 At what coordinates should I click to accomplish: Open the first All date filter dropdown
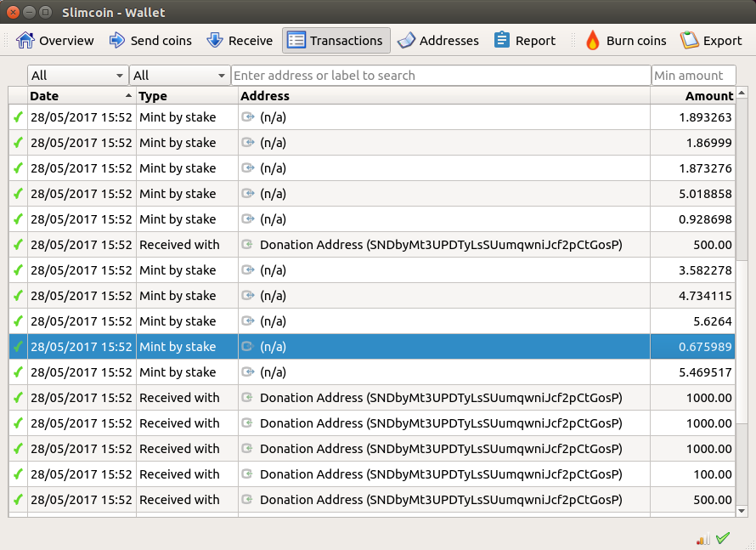point(77,76)
